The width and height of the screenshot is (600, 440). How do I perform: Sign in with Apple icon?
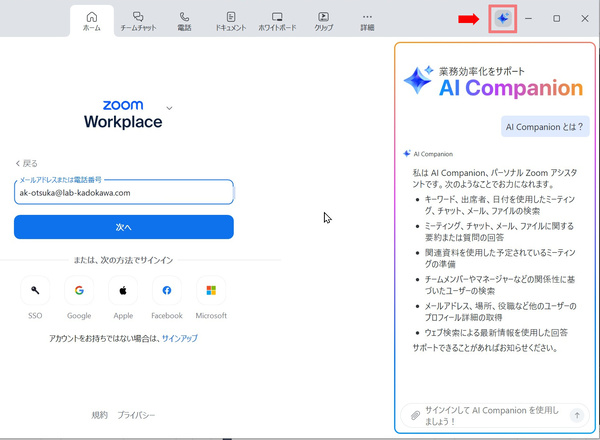pyautogui.click(x=123, y=290)
